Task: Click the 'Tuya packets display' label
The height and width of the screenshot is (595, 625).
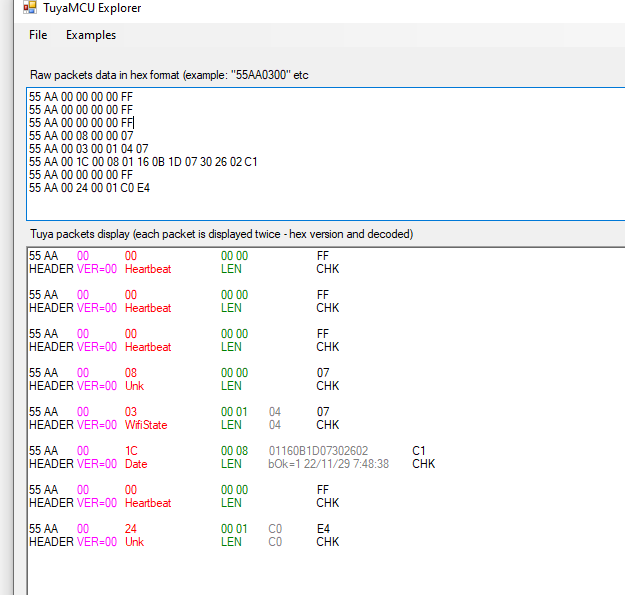Action: coord(222,234)
